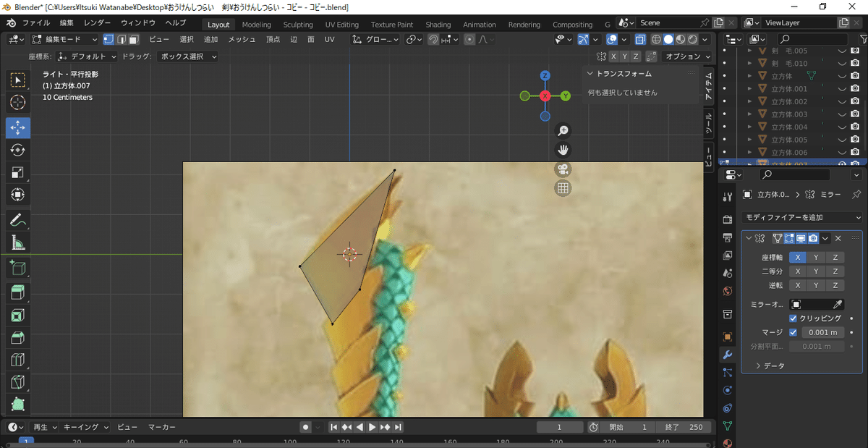Switch to the UV Editing workspace tab
This screenshot has height=448, width=868.
coord(341,25)
